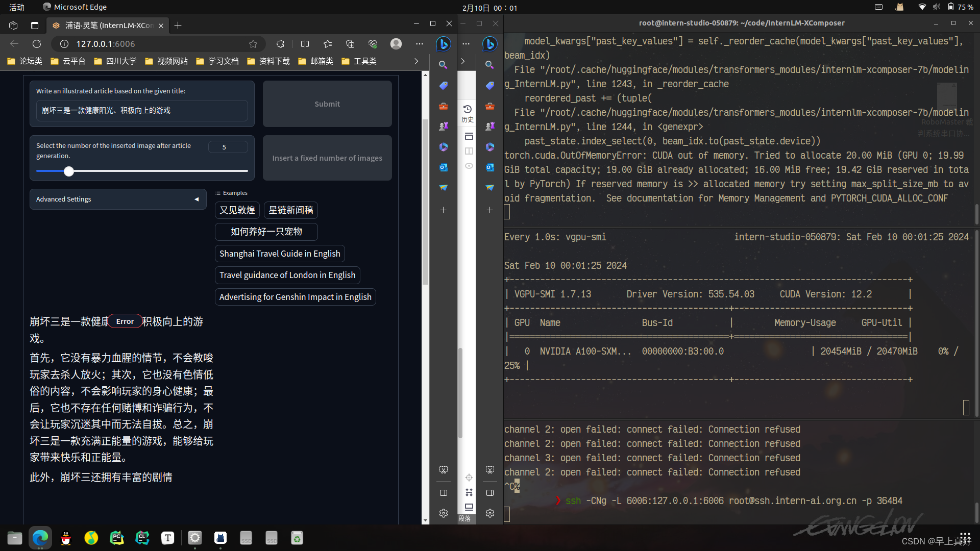Click the image number box showing 5
The height and width of the screenshot is (551, 980).
(x=228, y=147)
